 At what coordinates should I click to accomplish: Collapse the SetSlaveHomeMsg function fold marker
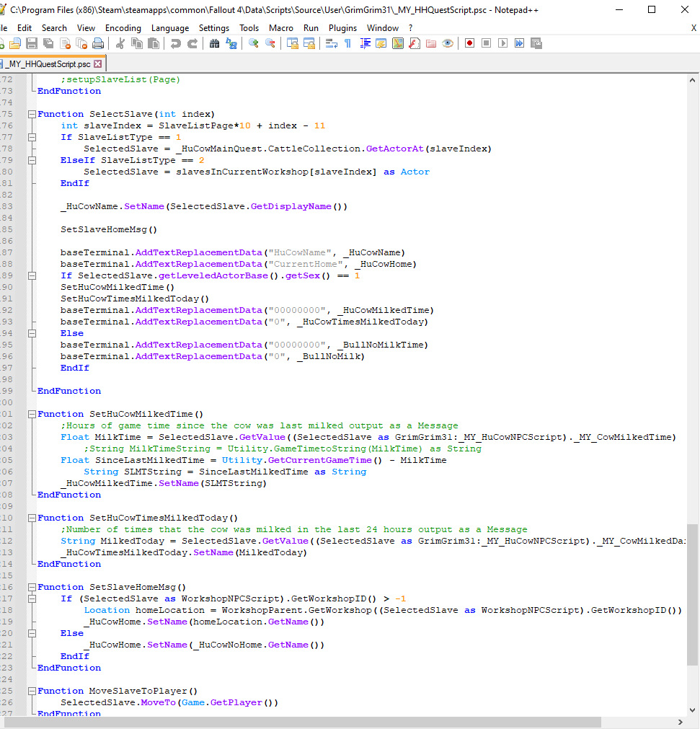click(x=32, y=587)
